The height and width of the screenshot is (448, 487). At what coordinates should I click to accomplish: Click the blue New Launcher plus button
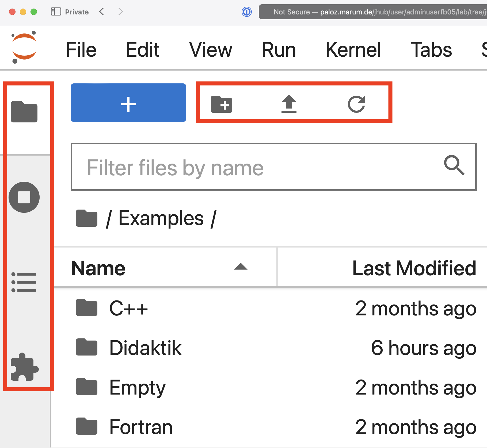tap(128, 103)
